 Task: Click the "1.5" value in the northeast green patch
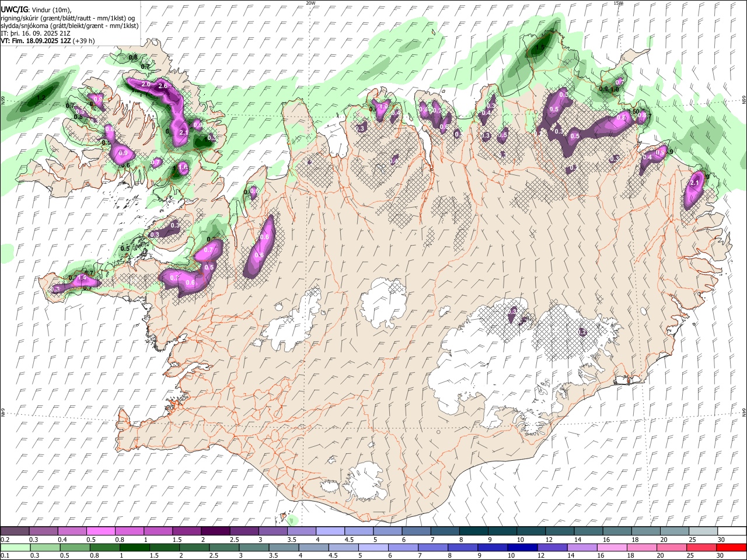point(540,48)
